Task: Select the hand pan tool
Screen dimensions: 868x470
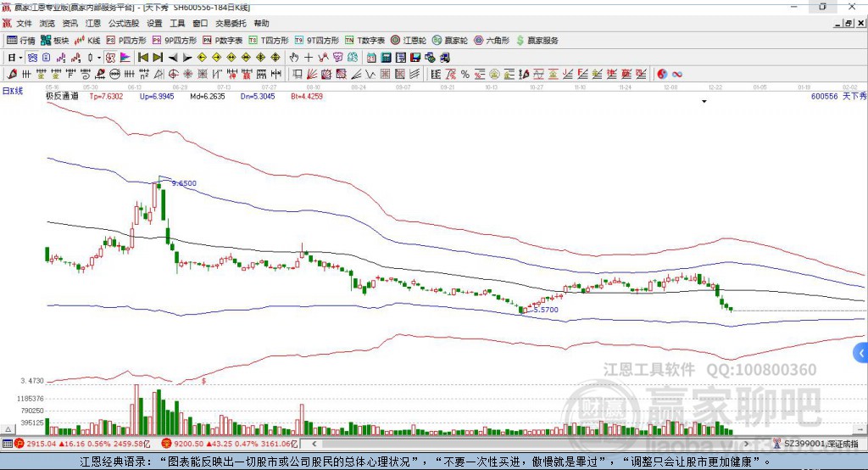Action: click(x=294, y=58)
